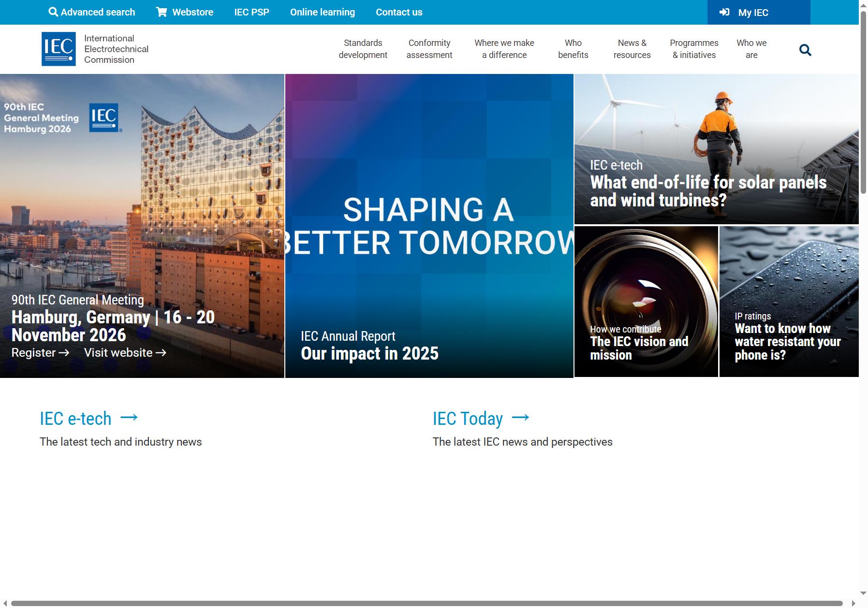Click 'International Electrotechnical Commission' text
Viewport: 868px width, 608px height.
116,49
